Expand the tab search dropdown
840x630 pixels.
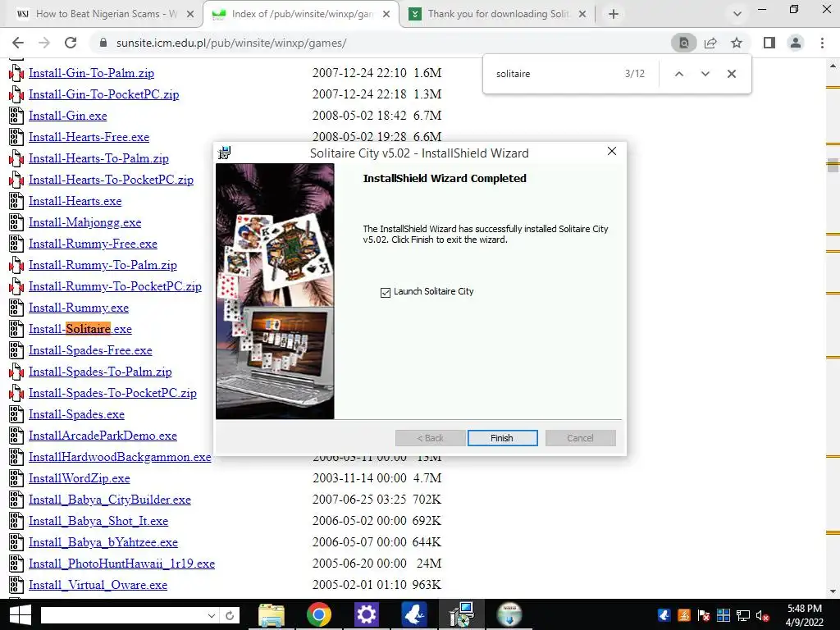point(737,14)
